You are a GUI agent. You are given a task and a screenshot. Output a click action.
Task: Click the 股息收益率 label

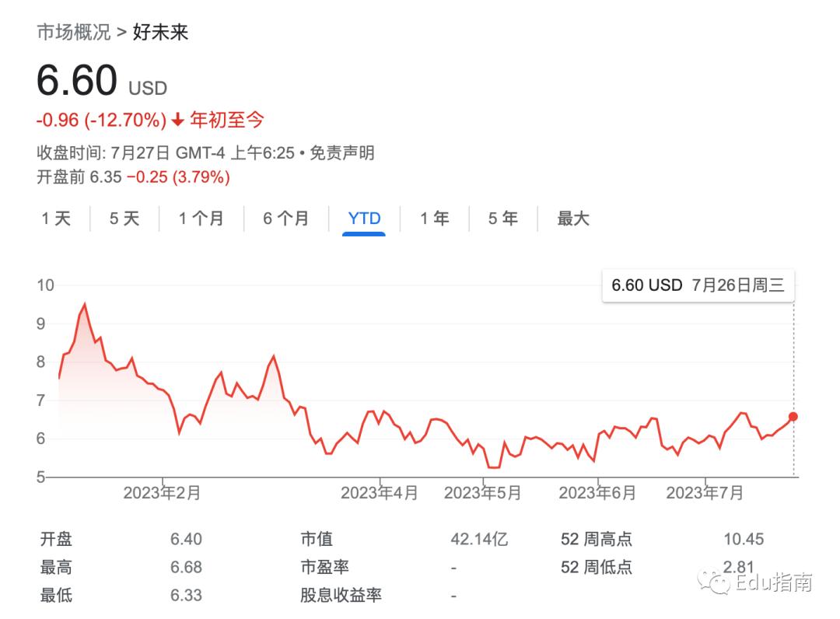[341, 595]
